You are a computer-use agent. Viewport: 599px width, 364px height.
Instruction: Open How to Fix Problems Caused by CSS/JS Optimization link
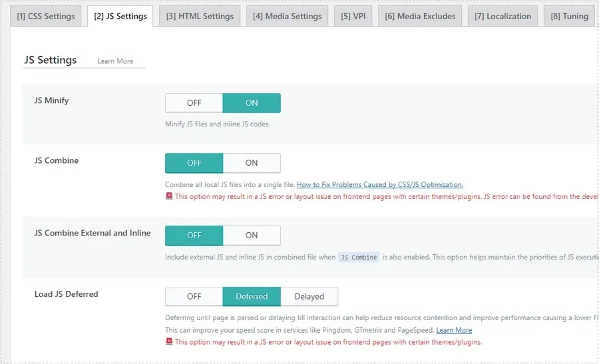pyautogui.click(x=380, y=184)
